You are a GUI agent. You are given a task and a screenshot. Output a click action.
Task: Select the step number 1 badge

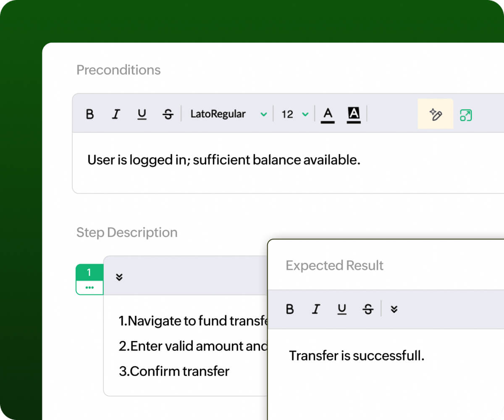[x=89, y=273]
